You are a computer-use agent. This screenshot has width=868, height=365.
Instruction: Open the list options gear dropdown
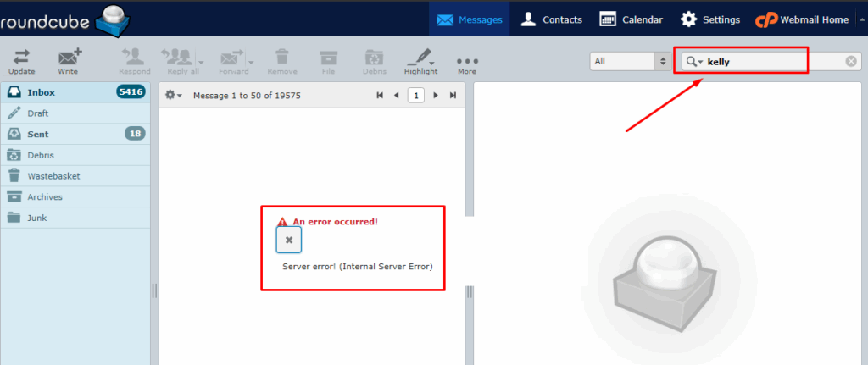(174, 96)
